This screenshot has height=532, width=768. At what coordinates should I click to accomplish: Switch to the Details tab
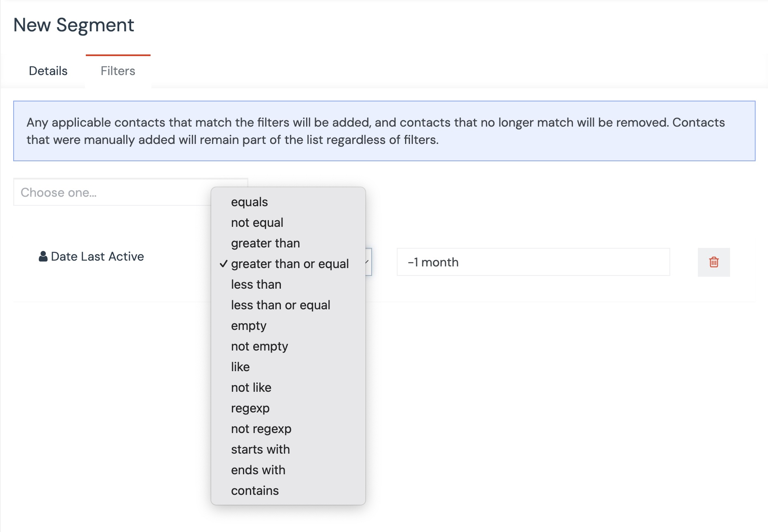48,71
